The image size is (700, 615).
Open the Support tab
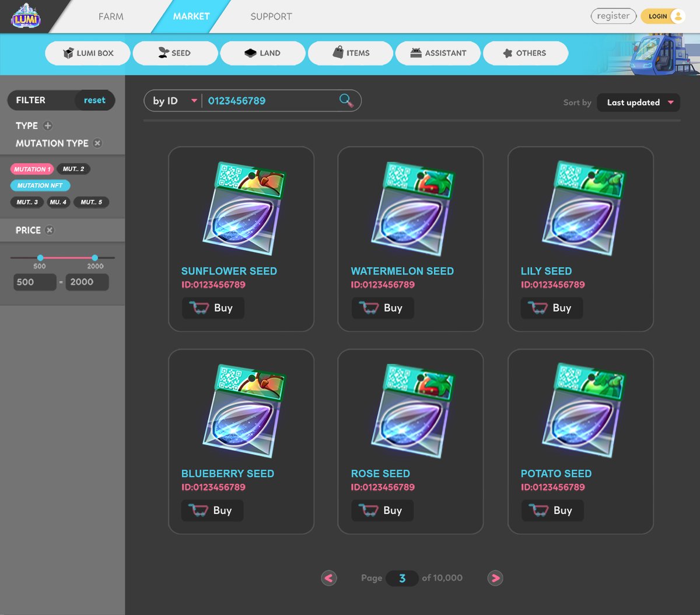click(271, 16)
